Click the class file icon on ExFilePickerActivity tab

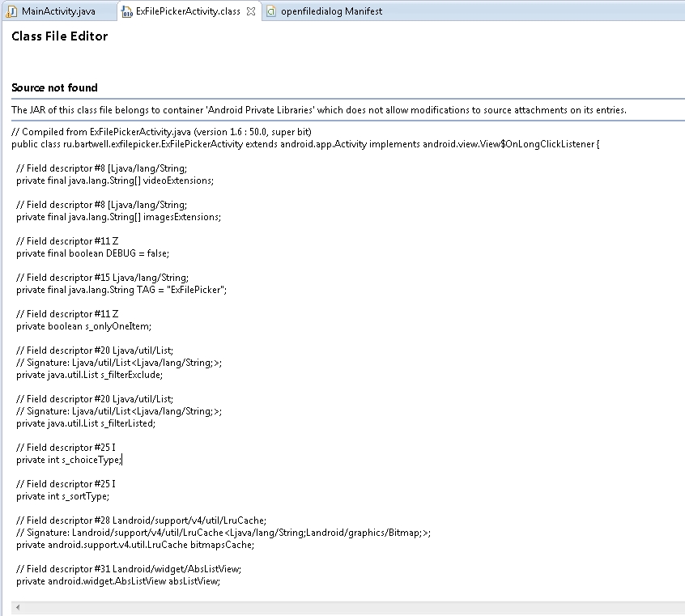(126, 12)
